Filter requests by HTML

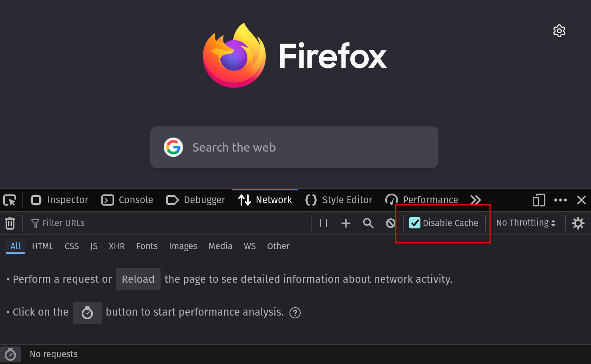point(43,246)
